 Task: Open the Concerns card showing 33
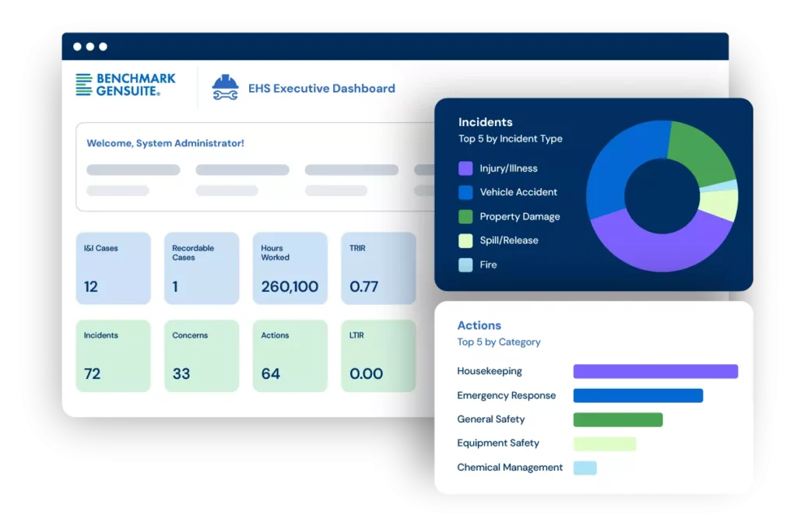(202, 355)
